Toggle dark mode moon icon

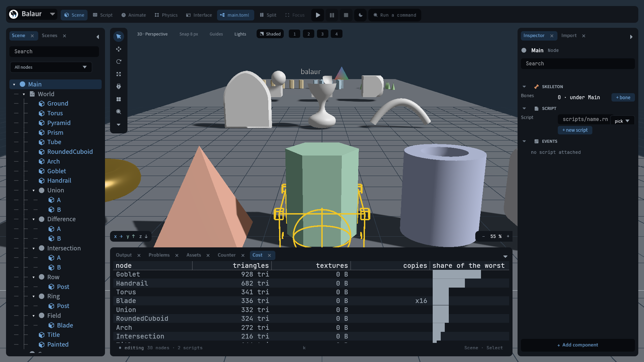pyautogui.click(x=361, y=15)
